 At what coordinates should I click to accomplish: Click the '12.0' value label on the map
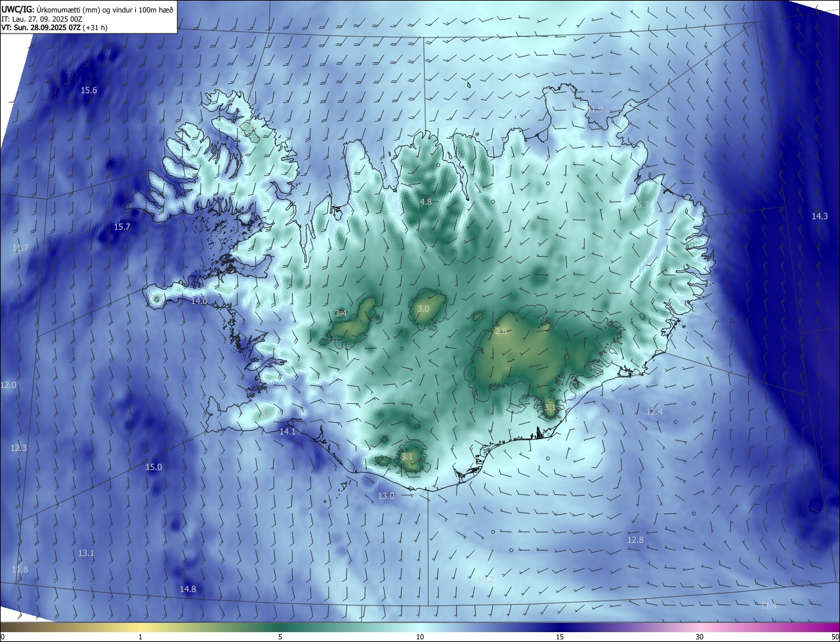pos(8,385)
